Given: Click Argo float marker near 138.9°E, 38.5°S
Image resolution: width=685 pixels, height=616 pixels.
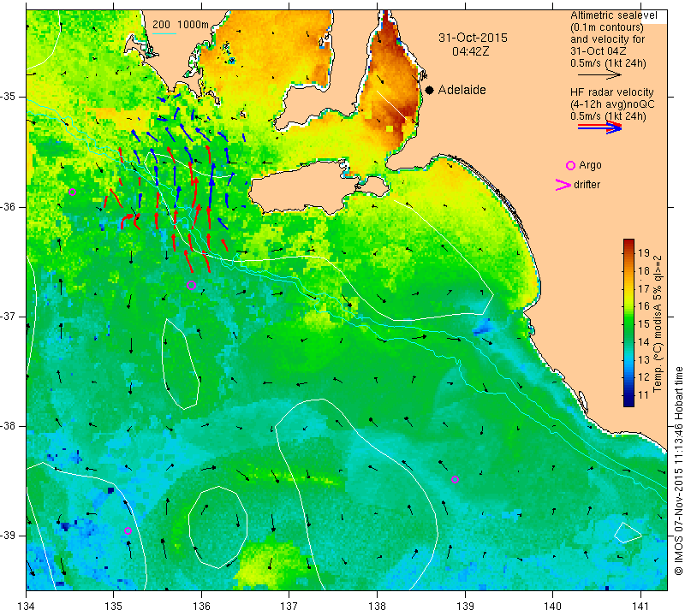Looking at the screenshot, I should (455, 479).
